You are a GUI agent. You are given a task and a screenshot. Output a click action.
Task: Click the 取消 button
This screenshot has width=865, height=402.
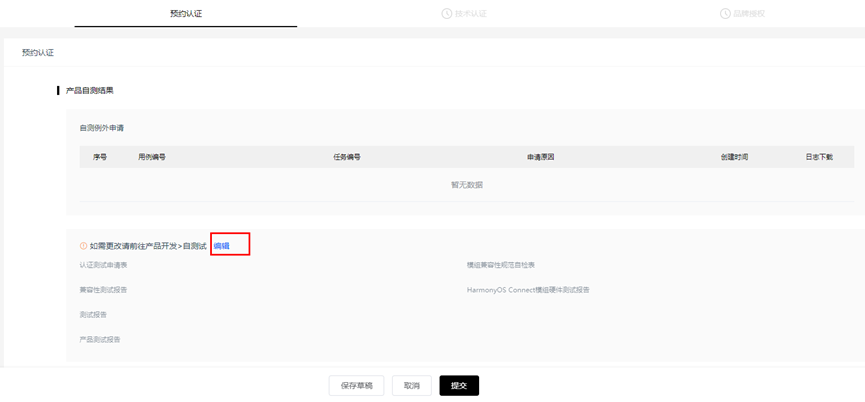(412, 385)
